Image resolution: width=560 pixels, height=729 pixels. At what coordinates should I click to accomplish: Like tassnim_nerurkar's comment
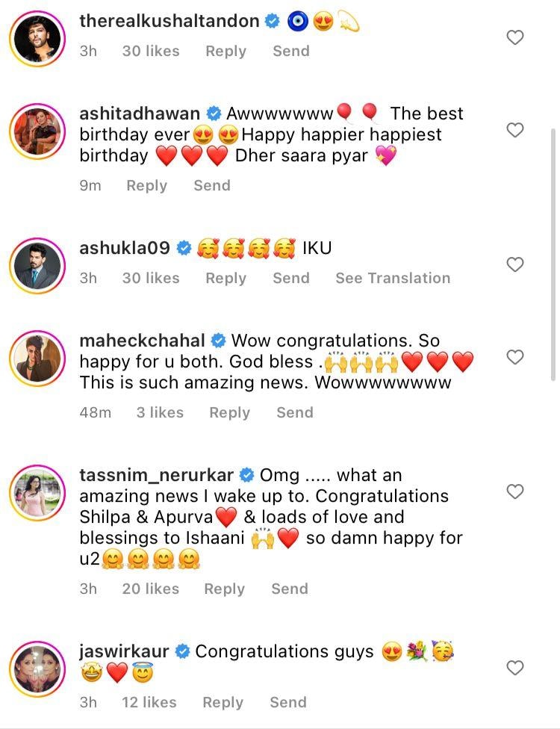click(515, 491)
